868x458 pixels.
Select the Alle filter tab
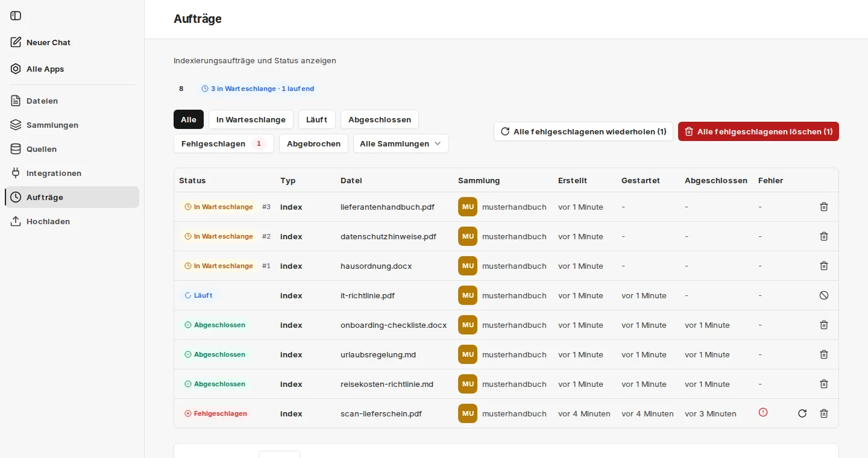click(189, 119)
